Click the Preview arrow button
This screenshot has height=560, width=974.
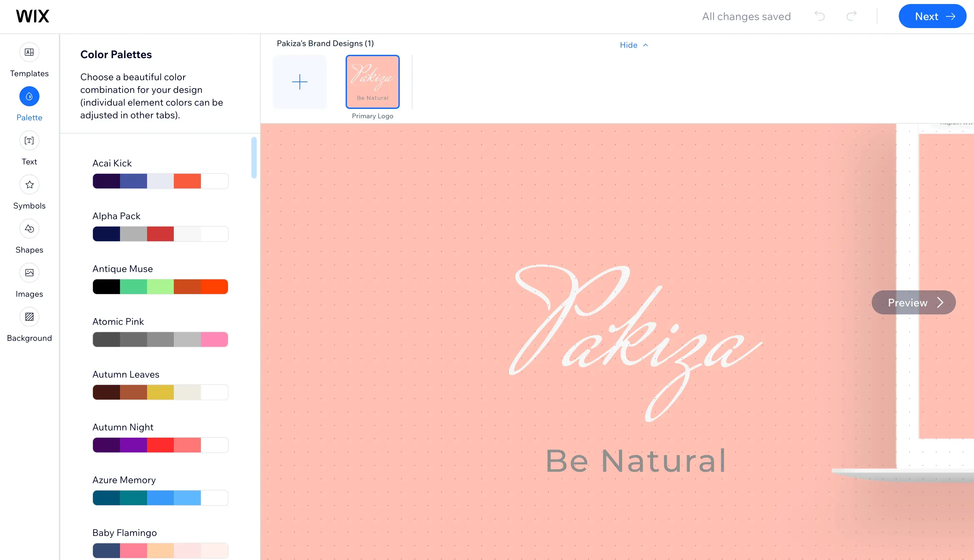pos(913,303)
